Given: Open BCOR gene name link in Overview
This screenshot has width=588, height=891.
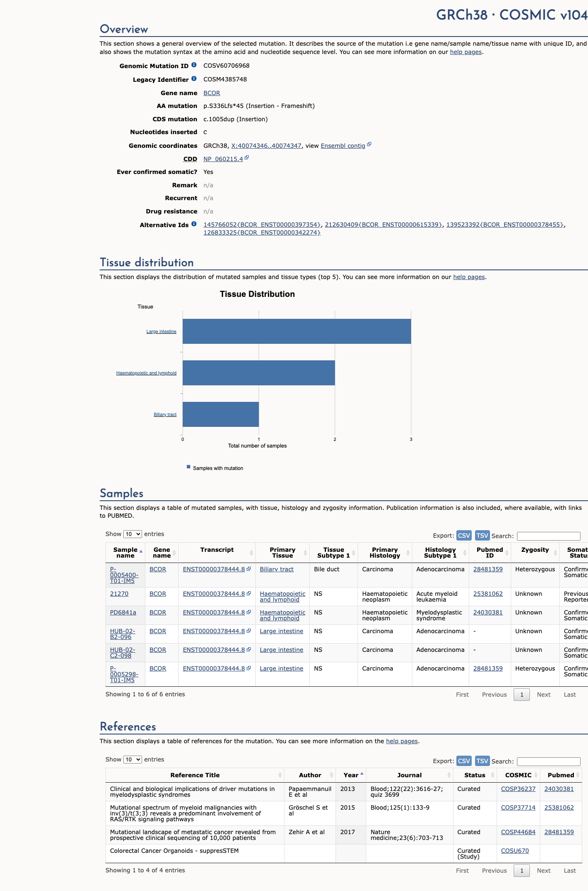Looking at the screenshot, I should point(212,93).
